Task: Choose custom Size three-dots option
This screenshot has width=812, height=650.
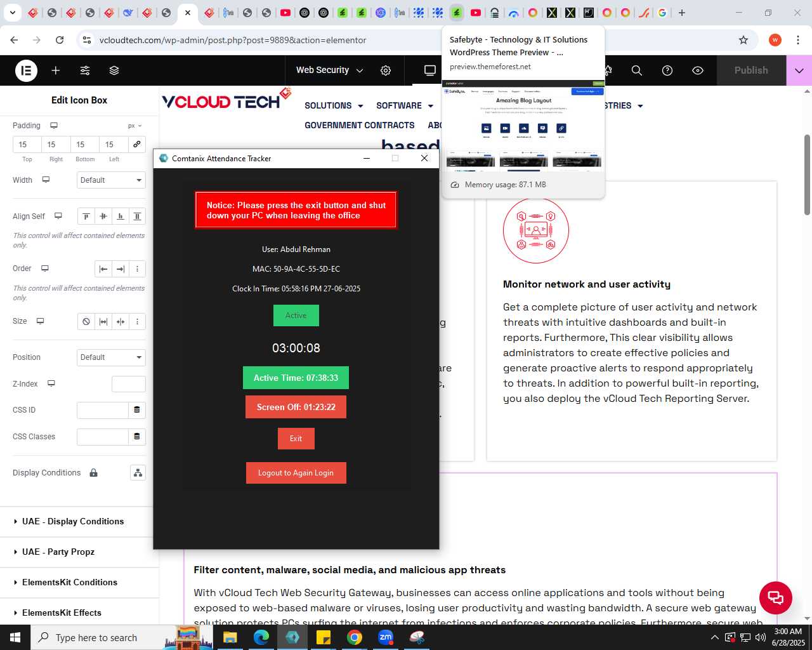Action: point(137,322)
